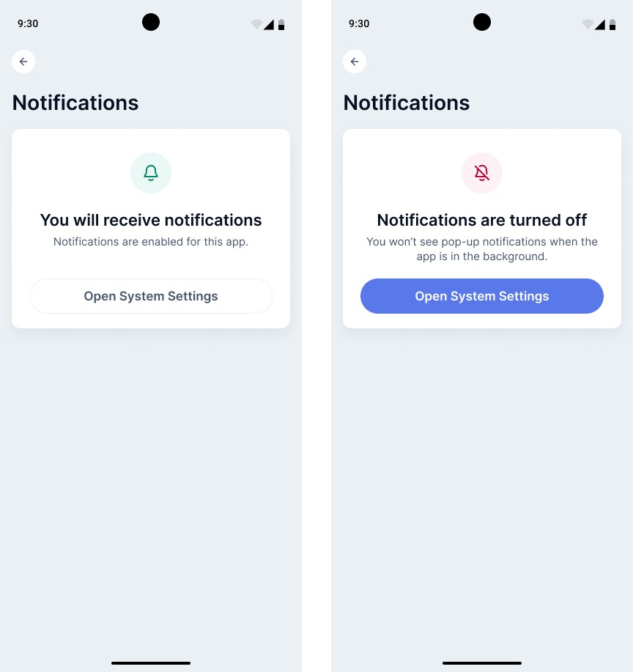Click the pop-up notifications description text
This screenshot has width=633, height=672.
pos(482,249)
